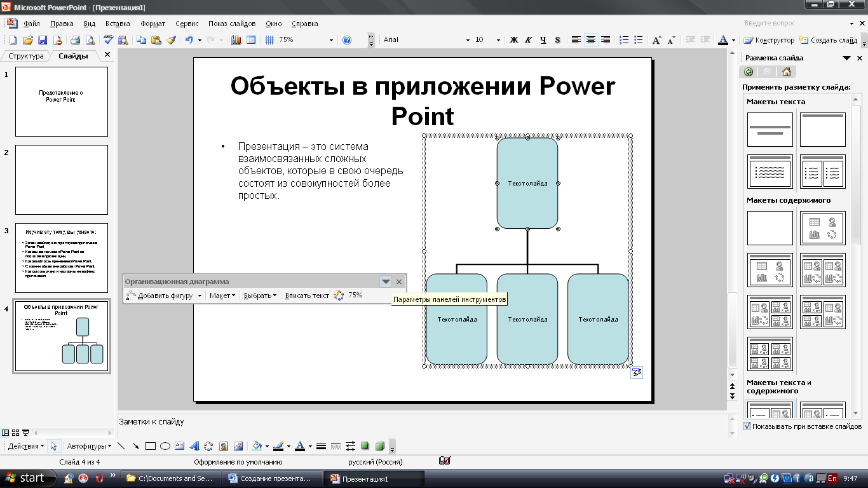Screen dimensions: 868x488
Task: Undo the last action with the blue arrow
Action: point(189,39)
